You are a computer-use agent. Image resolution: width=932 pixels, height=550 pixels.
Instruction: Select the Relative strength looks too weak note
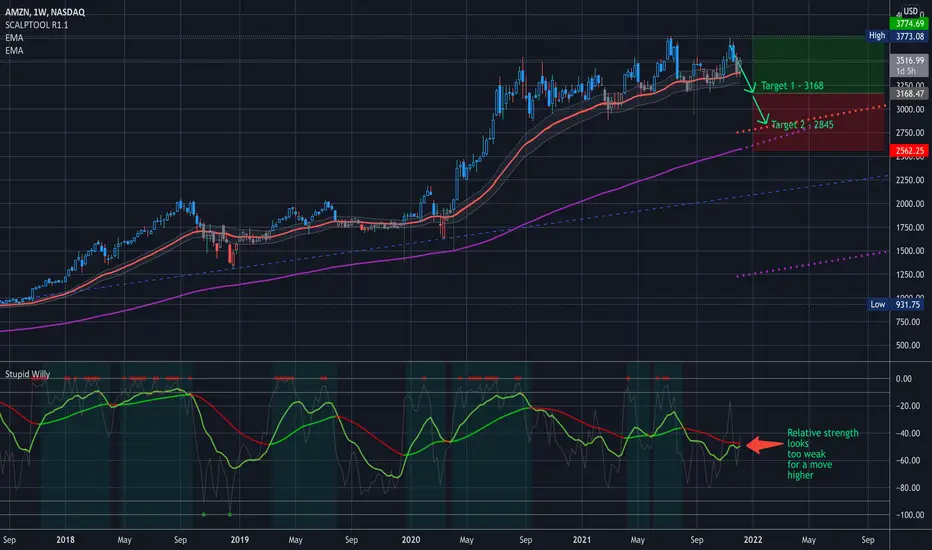tap(823, 454)
